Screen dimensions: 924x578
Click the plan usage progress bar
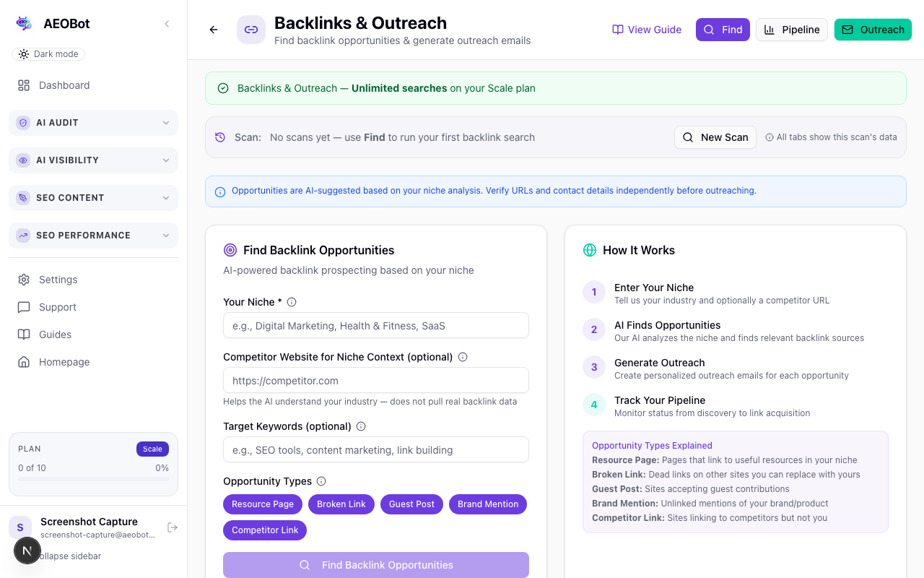[93, 479]
